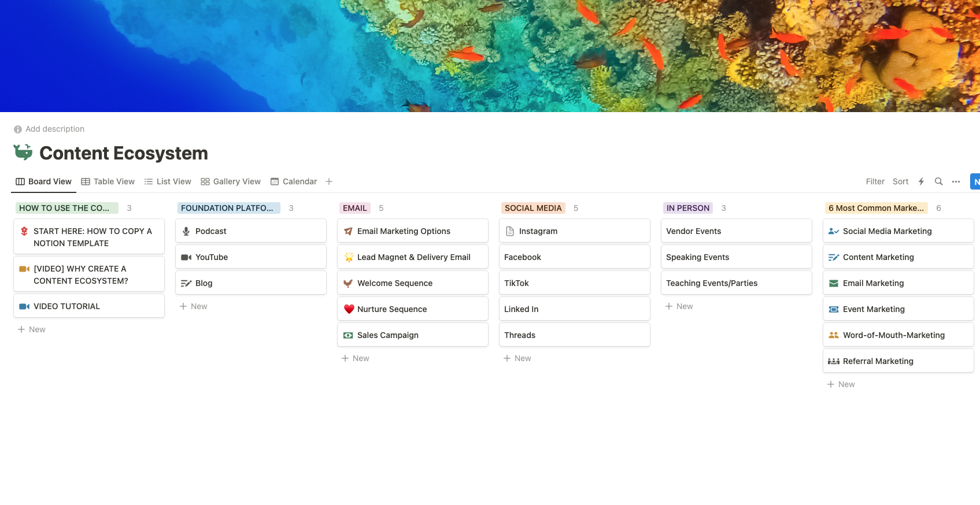Click the Content Ecosystem page title

(x=124, y=153)
